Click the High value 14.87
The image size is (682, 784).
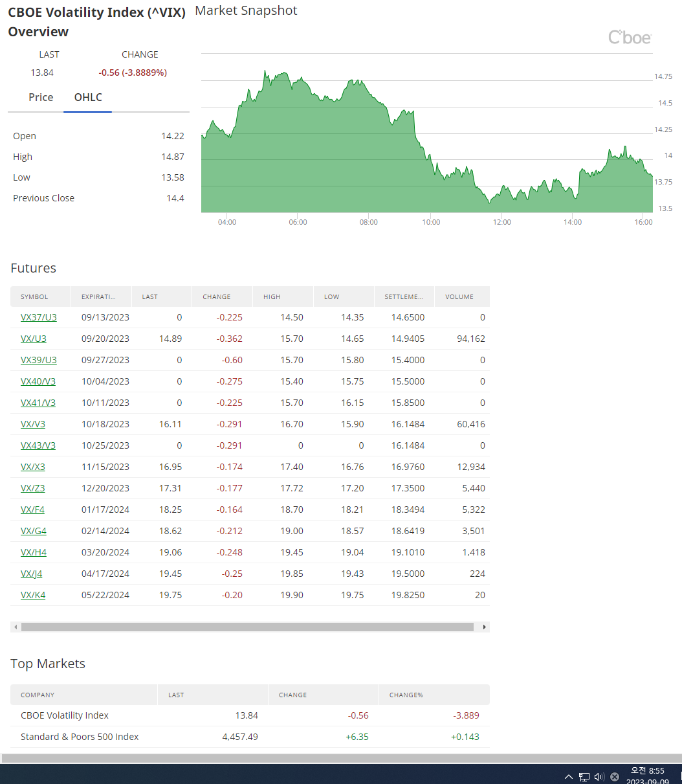[173, 157]
